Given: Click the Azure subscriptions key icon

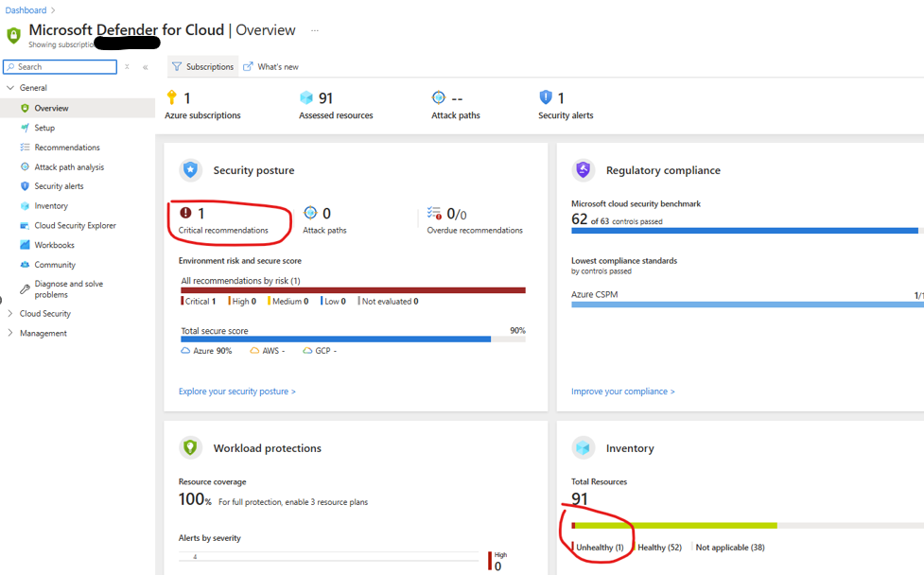Looking at the screenshot, I should [172, 97].
